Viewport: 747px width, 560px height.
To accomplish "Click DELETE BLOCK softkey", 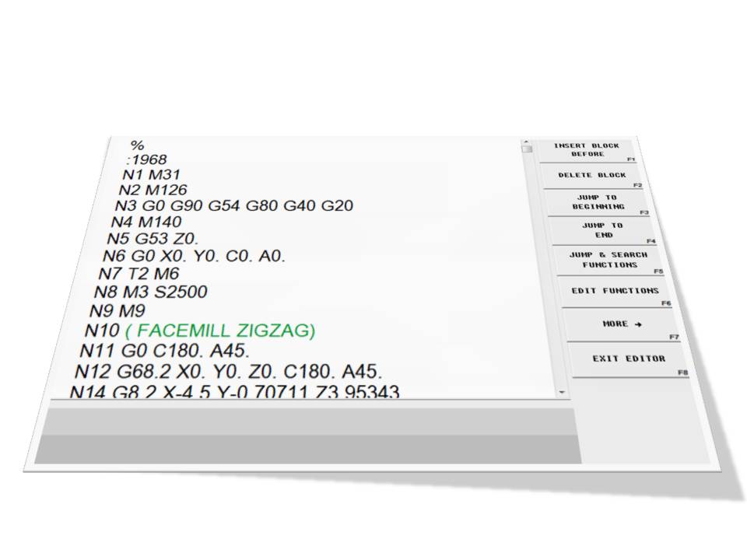I will click(592, 175).
